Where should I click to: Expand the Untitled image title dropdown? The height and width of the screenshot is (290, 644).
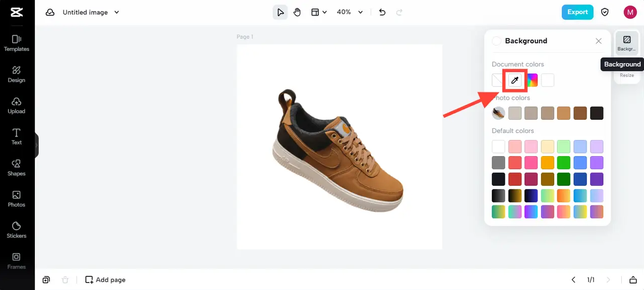pyautogui.click(x=116, y=12)
